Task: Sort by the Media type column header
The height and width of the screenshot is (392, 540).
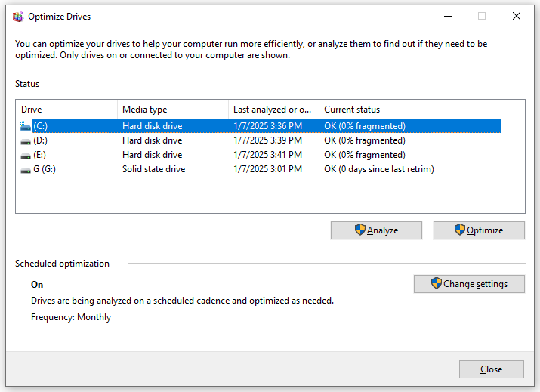Action: (173, 110)
